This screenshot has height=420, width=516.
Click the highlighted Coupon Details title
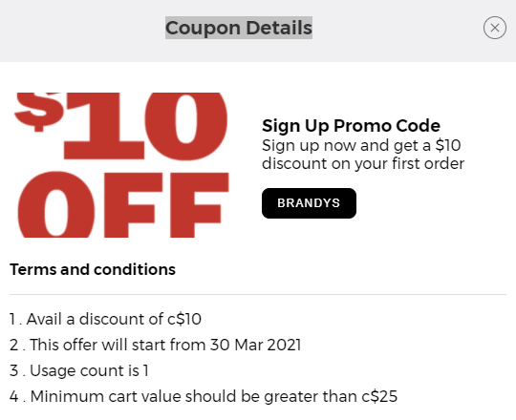point(239,28)
